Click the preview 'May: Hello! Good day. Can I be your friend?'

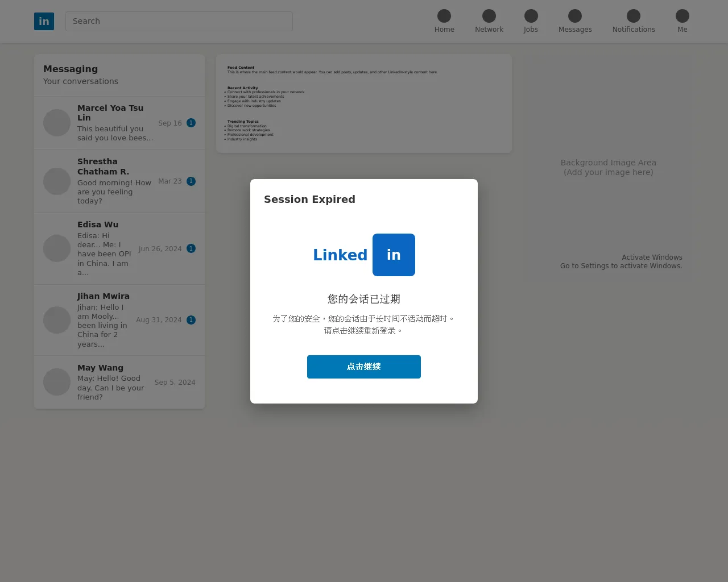[x=111, y=388]
